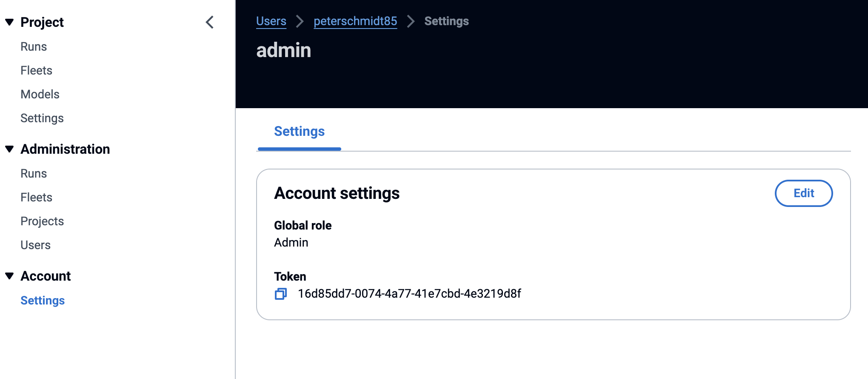868x379 pixels.
Task: Click the Settings breadcrumb item
Action: (x=446, y=21)
